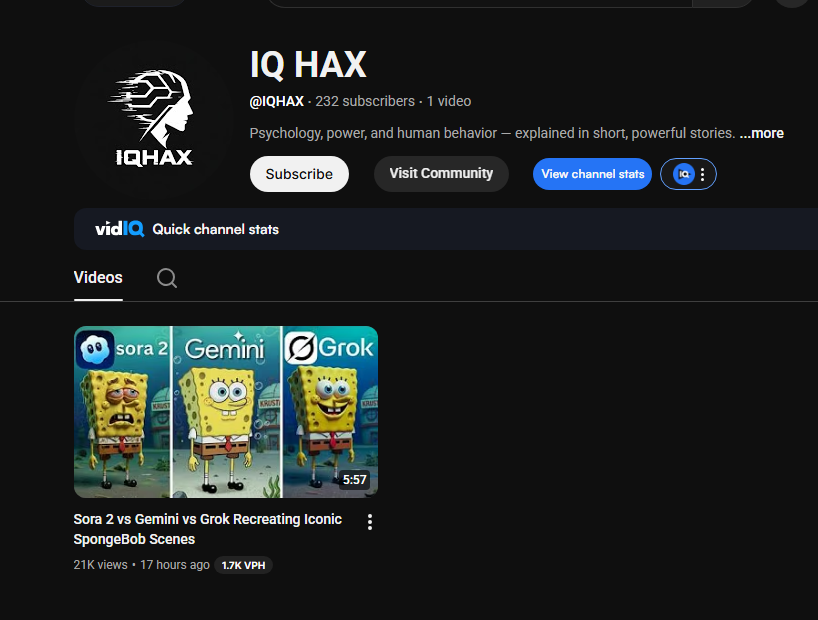Viewport: 818px width, 620px height.
Task: Click the Subscribe button
Action: click(x=299, y=174)
